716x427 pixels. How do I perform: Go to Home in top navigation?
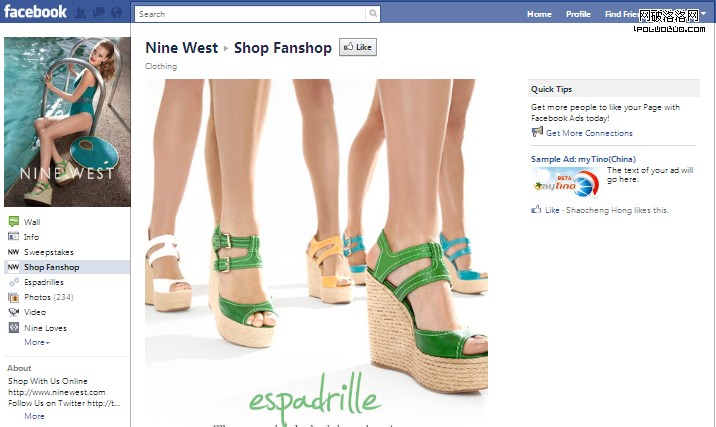pyautogui.click(x=539, y=14)
